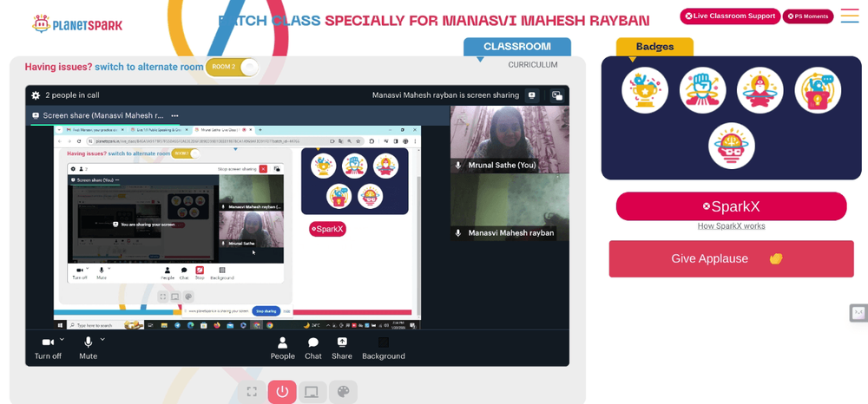Image resolution: width=868 pixels, height=404 pixels.
Task: Click the Share screen button
Action: coord(342,349)
